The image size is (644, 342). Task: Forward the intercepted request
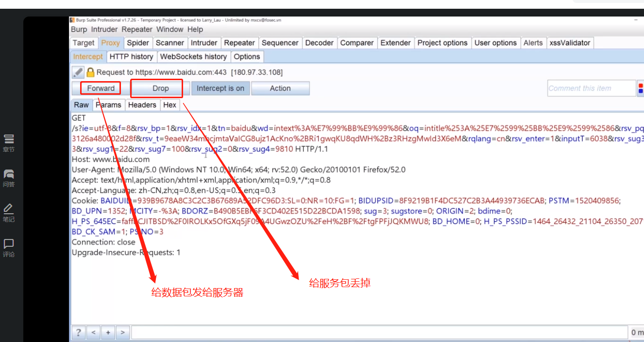pos(101,88)
